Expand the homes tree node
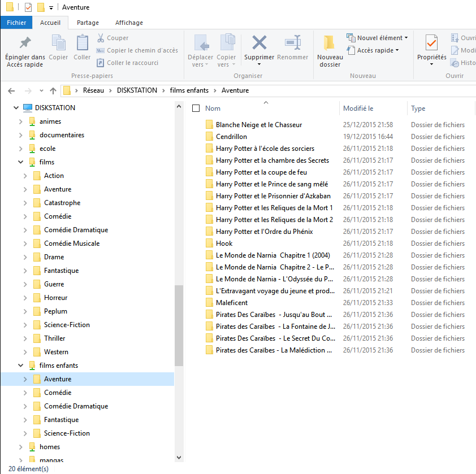Image resolution: width=476 pixels, height=474 pixels. (21, 447)
